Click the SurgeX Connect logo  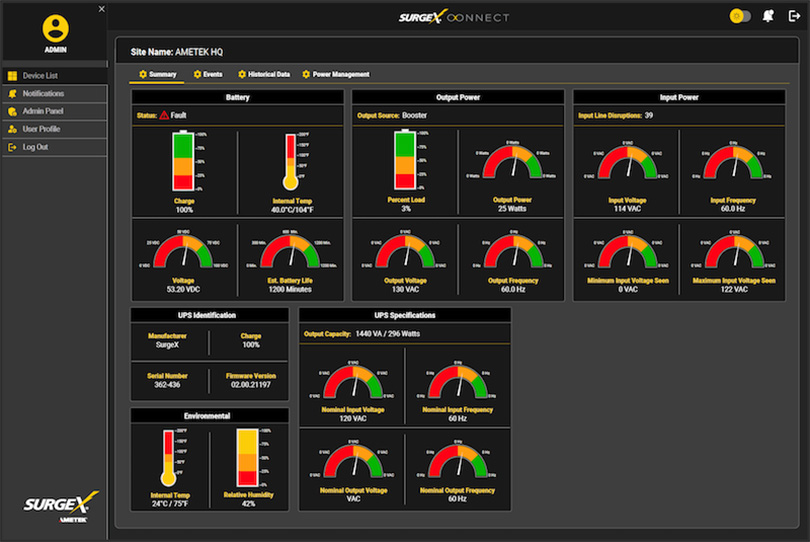[x=454, y=17]
